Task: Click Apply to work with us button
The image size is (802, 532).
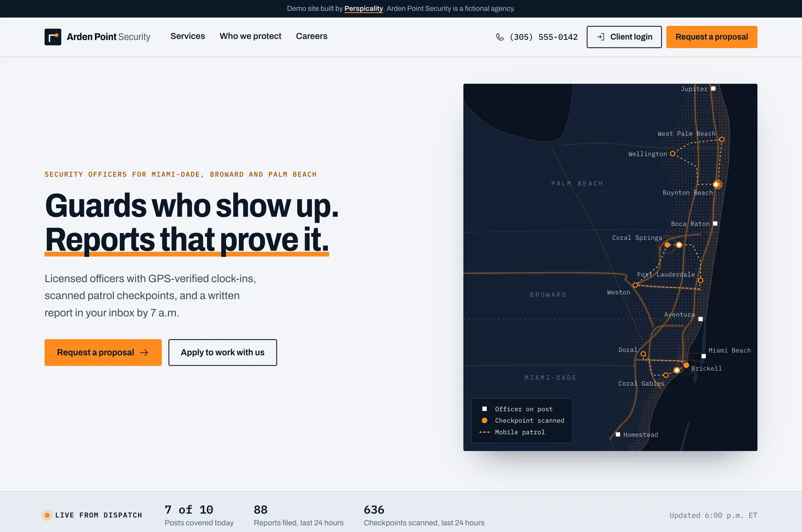Action: [223, 353]
